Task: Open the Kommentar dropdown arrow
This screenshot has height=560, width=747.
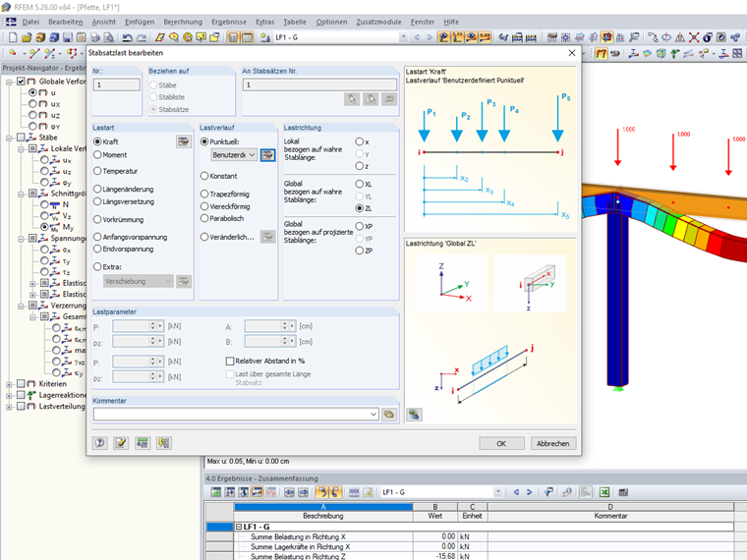Action: click(x=373, y=415)
